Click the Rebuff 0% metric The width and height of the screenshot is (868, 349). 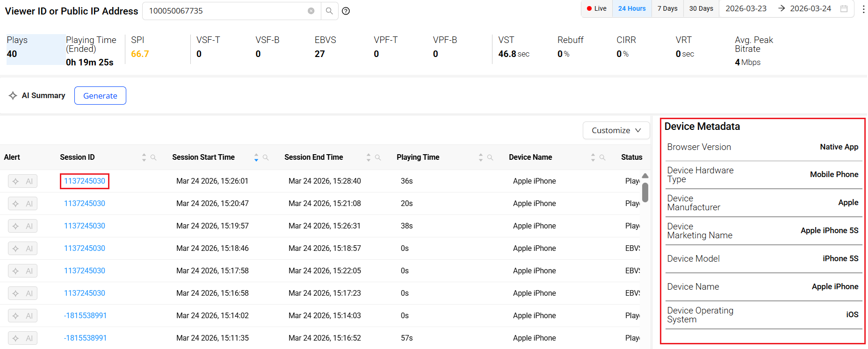tap(570, 47)
